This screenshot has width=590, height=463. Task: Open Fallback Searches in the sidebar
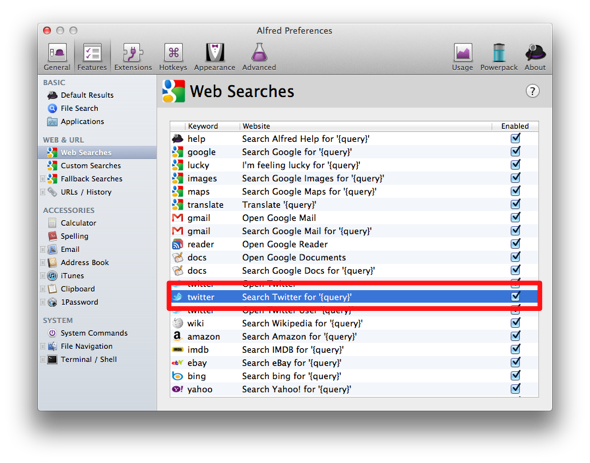(91, 179)
